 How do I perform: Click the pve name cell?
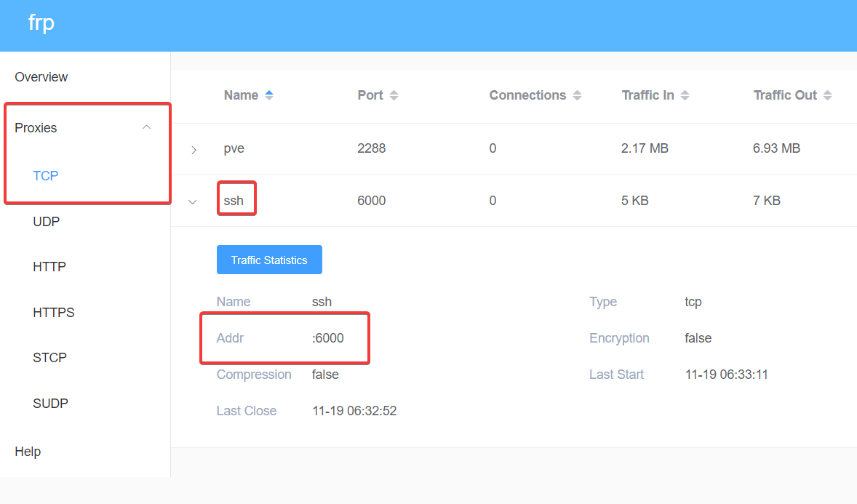coord(234,148)
